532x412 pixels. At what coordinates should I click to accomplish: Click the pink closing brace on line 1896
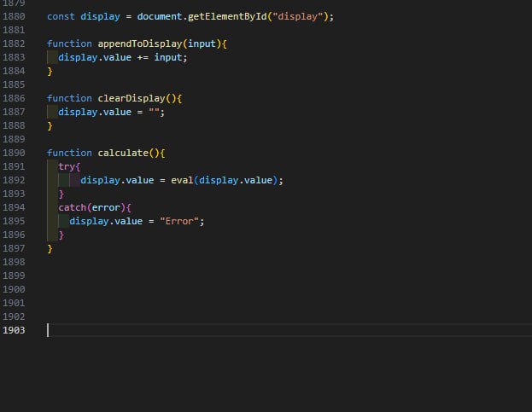tap(61, 235)
